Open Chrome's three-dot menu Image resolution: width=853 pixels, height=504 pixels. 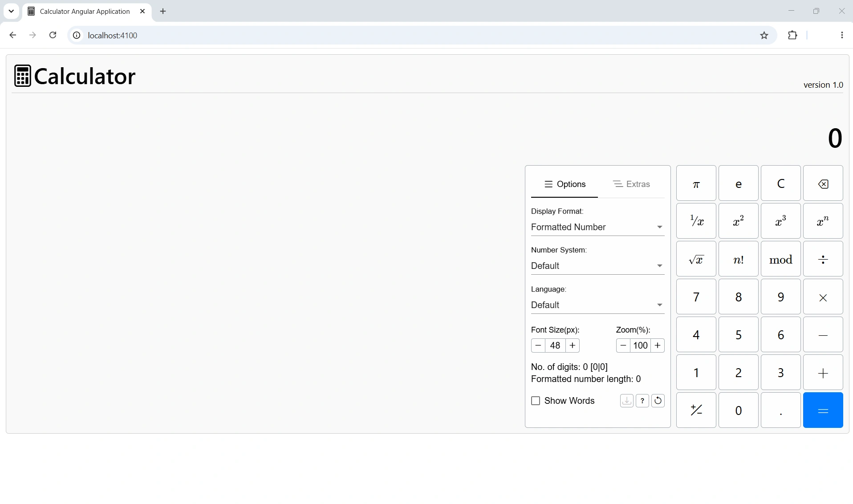click(841, 35)
